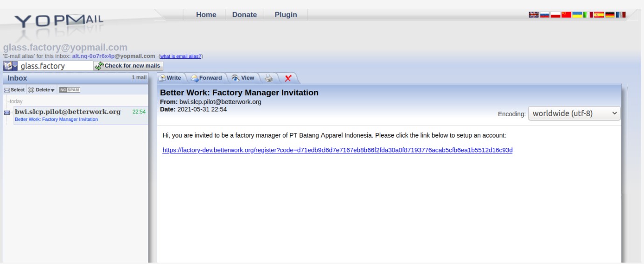The width and height of the screenshot is (644, 264).
Task: Switch language with the Russian flag
Action: pyautogui.click(x=545, y=14)
